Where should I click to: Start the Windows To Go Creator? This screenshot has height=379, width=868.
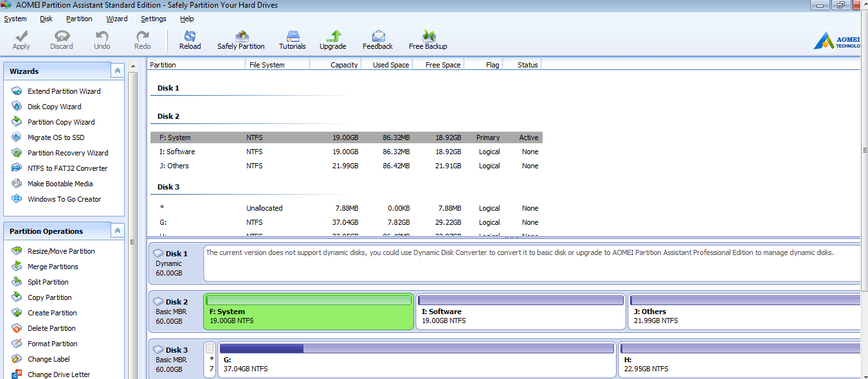[56, 199]
